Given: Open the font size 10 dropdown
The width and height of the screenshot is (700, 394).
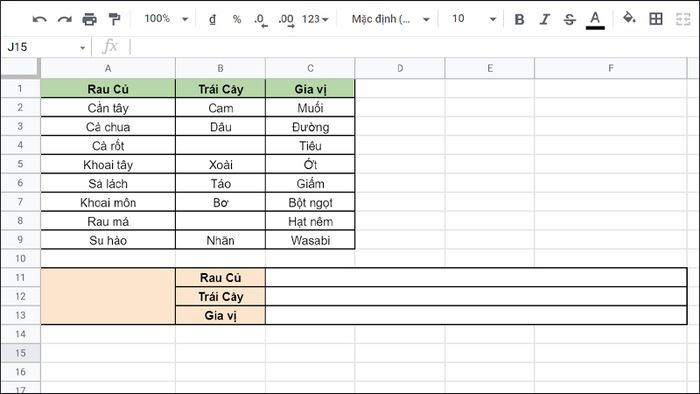Looking at the screenshot, I should (x=474, y=19).
